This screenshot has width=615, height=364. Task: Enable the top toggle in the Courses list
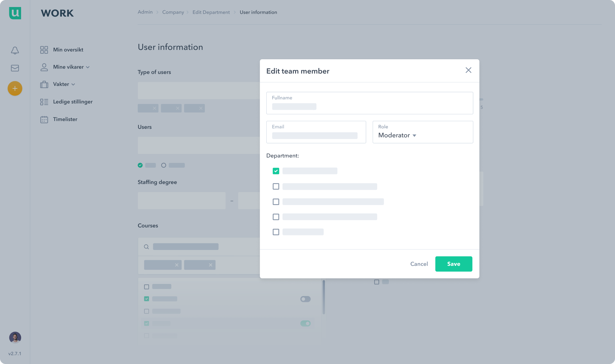(x=306, y=299)
